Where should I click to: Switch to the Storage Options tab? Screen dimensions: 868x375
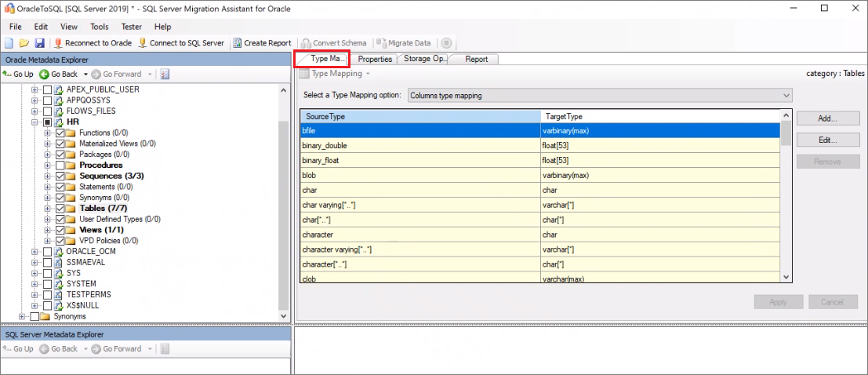pos(423,59)
